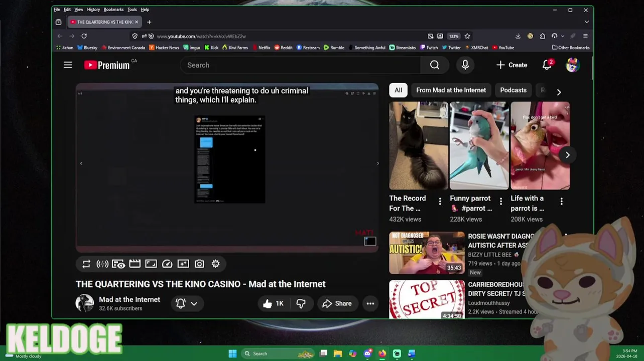Select 'From Mad at the Internet' chip

451,90
